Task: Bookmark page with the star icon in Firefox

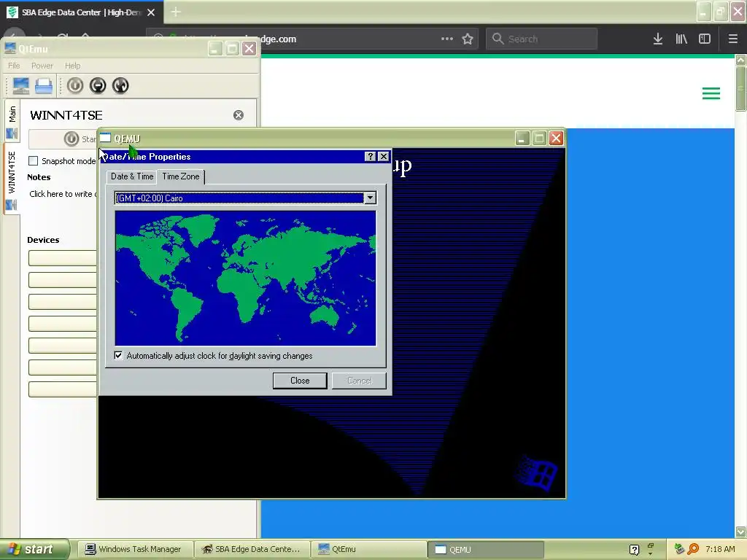Action: tap(468, 39)
